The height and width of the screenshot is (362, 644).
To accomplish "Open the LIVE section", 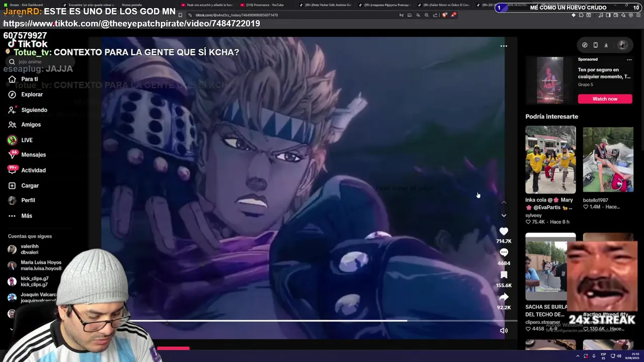I will [20, 140].
